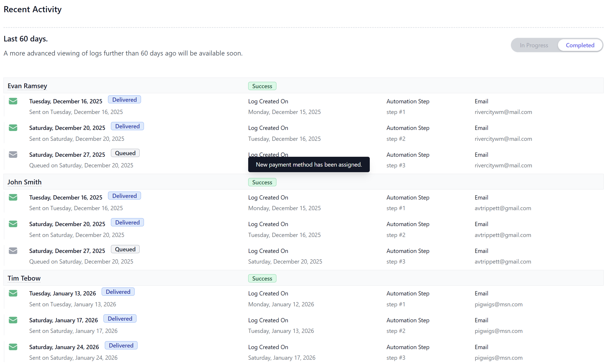Select the Completed toggle option

point(580,45)
